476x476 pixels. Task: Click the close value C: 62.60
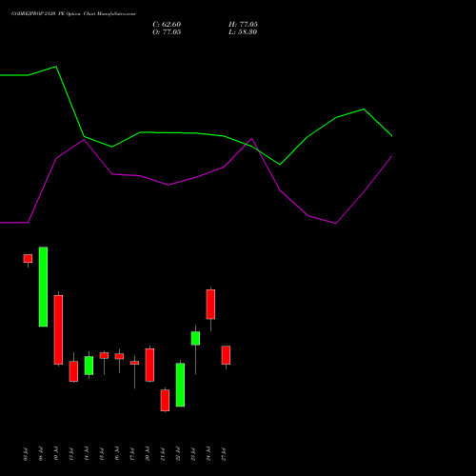coord(167,25)
